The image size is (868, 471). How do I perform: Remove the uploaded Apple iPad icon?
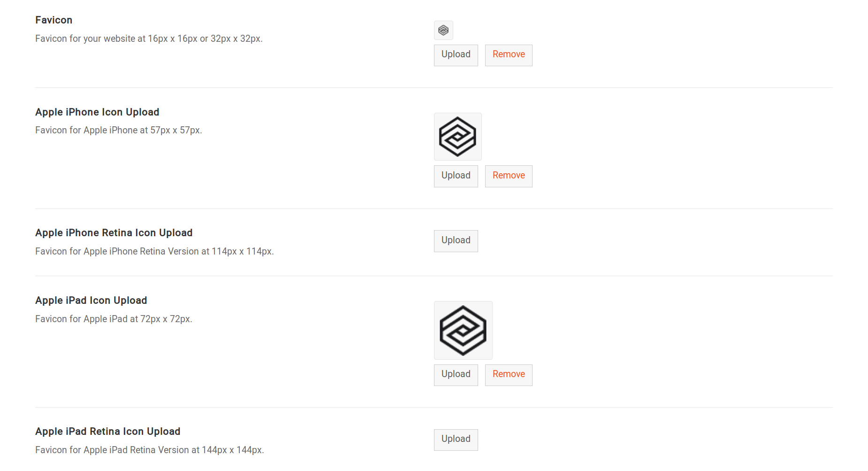[509, 375]
